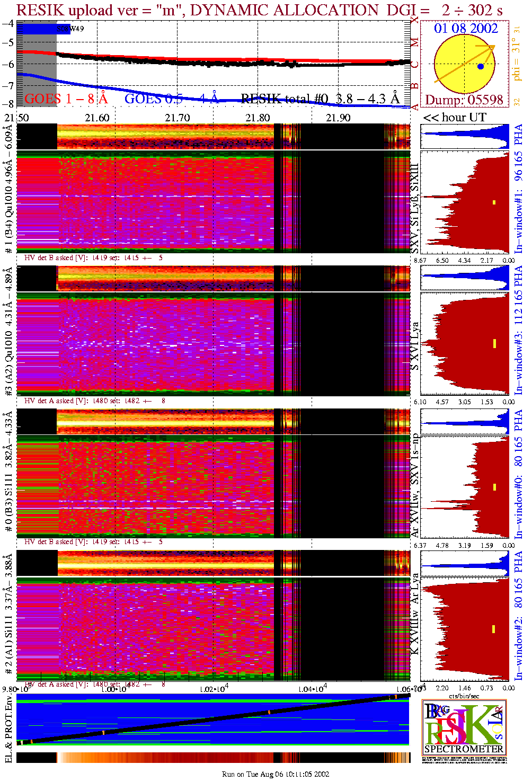Click the 21.70 hour tick label
Viewport: 532px width, 782px height.
click(x=178, y=118)
